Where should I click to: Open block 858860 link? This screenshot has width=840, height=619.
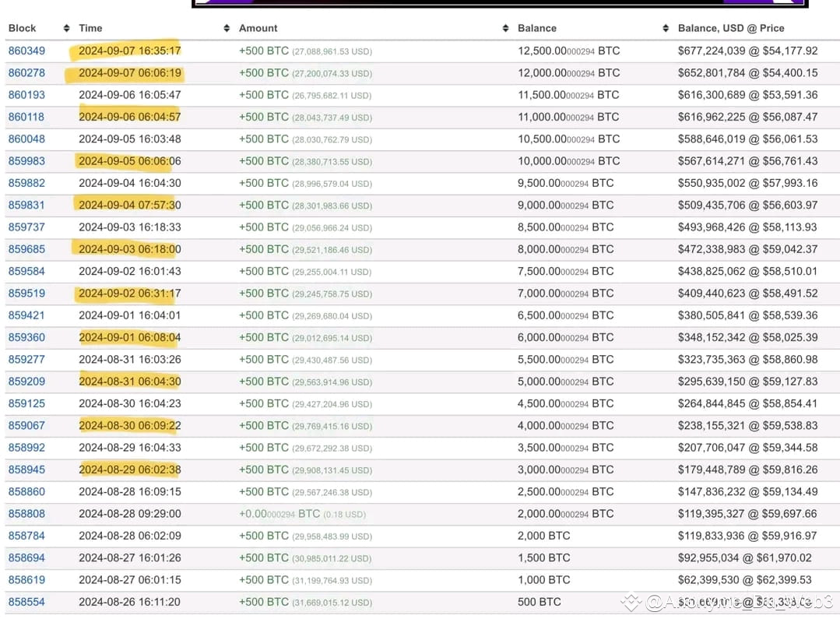tap(26, 491)
